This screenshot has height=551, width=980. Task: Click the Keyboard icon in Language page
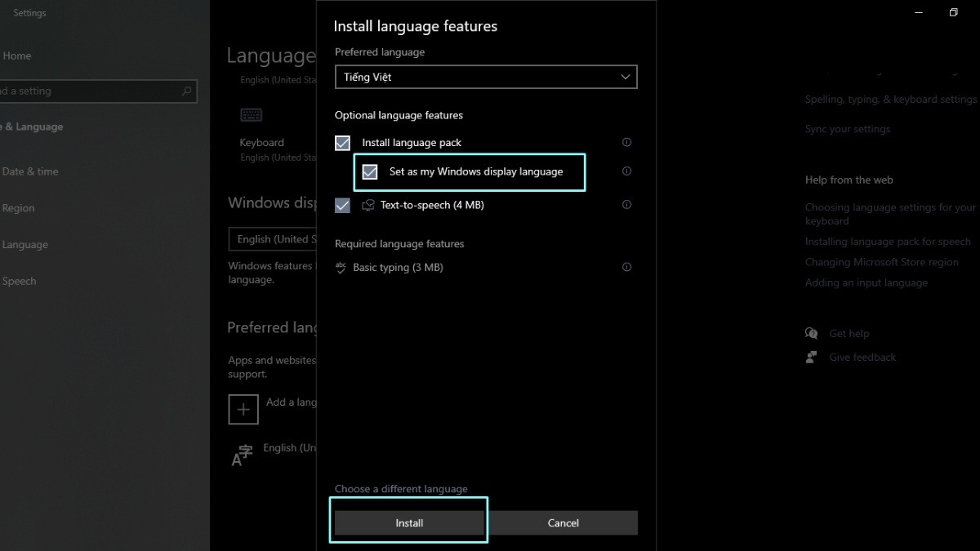(251, 115)
